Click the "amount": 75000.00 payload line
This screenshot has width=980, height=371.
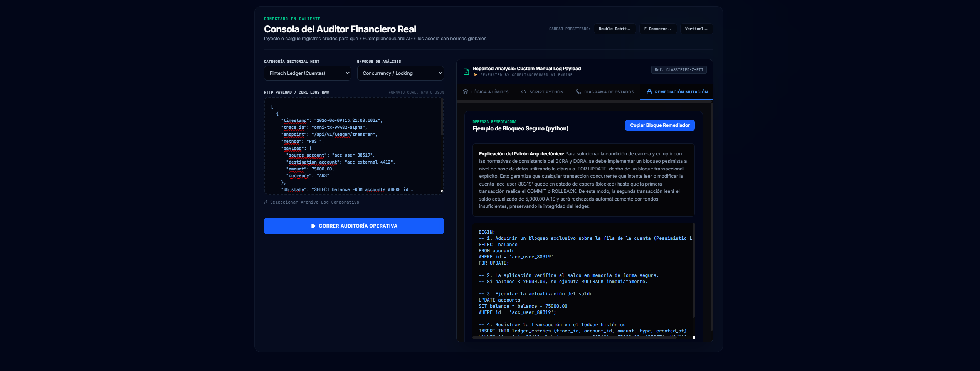pos(310,169)
